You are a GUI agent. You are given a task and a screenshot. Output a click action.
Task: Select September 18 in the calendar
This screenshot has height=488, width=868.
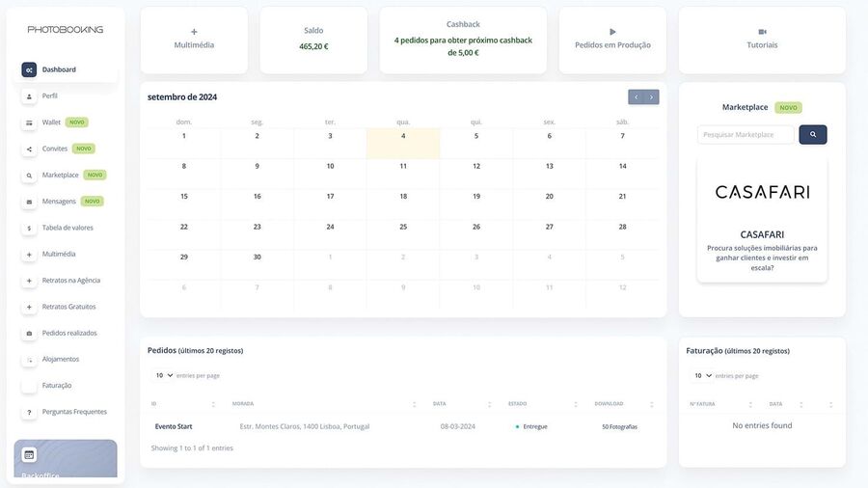403,196
